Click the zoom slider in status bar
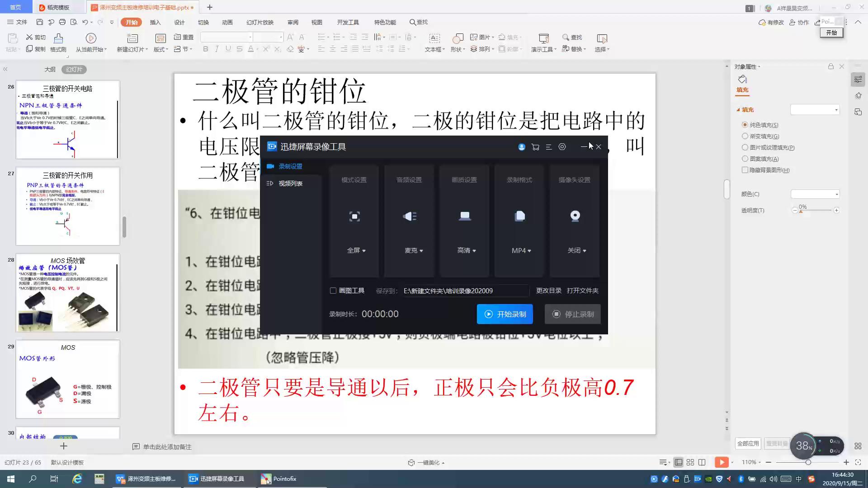Screen dimensions: 868x488 (x=807, y=462)
